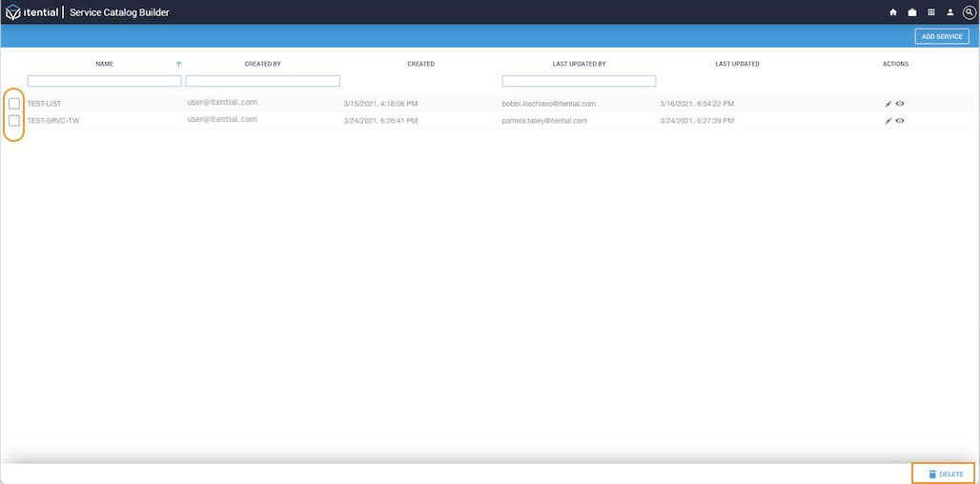Screen dimensions: 980x484
Task: Open the briefcase icon in header
Action: 912,12
